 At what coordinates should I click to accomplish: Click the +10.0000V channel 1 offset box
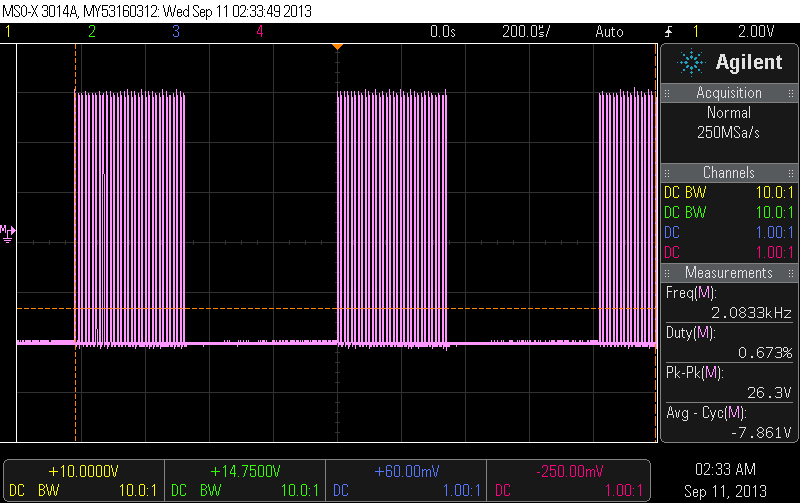pyautogui.click(x=84, y=481)
